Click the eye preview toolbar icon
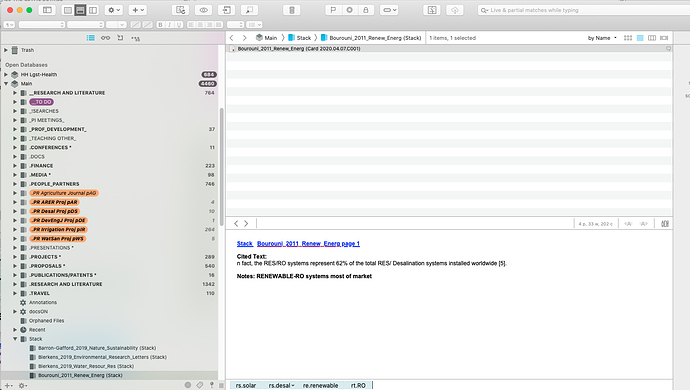Viewport: 690px width, 390px height. click(203, 10)
